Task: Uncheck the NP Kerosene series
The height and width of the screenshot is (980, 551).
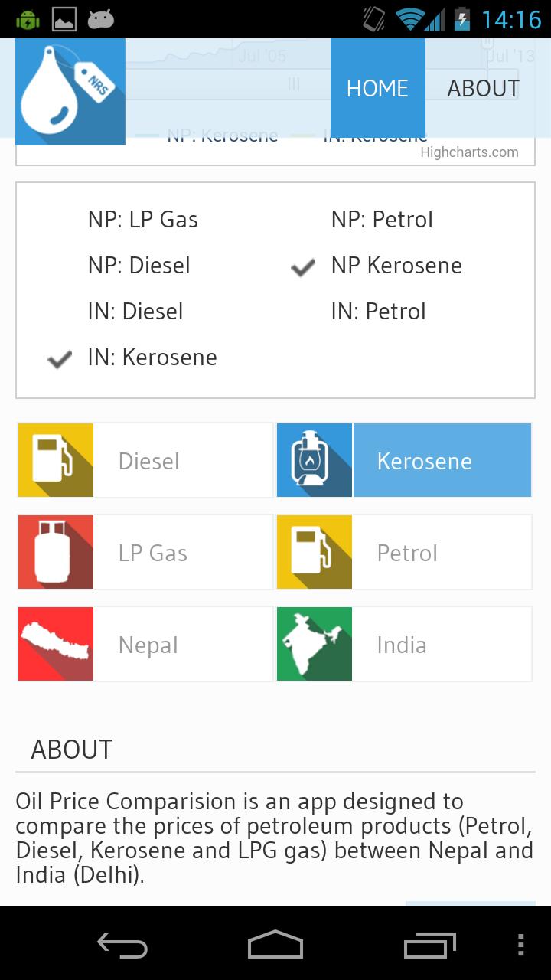Action: pyautogui.click(x=396, y=266)
